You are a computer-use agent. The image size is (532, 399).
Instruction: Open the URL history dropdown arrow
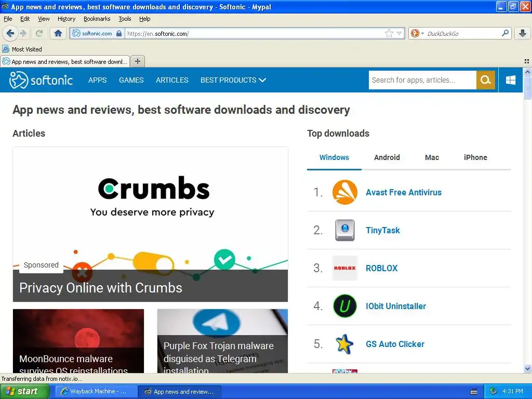click(x=400, y=33)
